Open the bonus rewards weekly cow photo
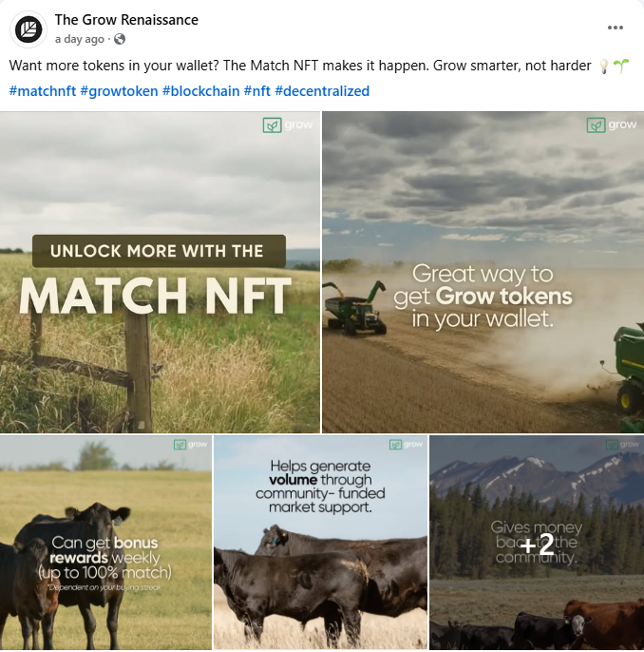Image resolution: width=644 pixels, height=652 pixels. 105,543
